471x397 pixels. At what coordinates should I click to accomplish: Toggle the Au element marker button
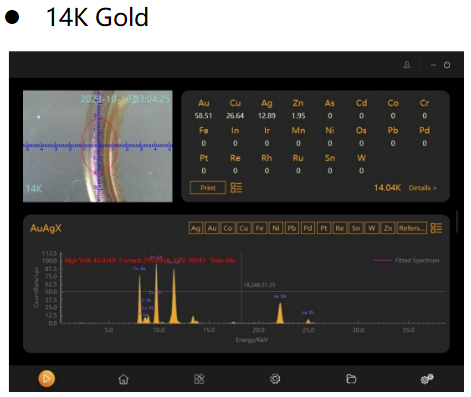pyautogui.click(x=212, y=228)
